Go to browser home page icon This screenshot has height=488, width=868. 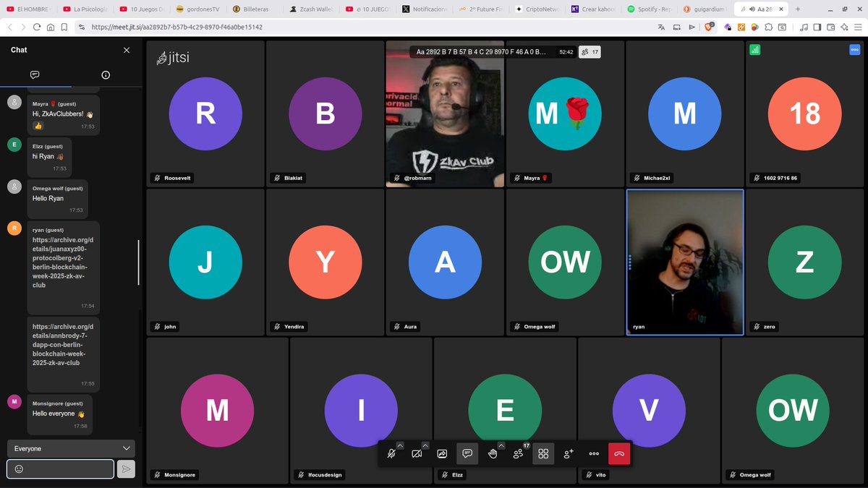(50, 27)
